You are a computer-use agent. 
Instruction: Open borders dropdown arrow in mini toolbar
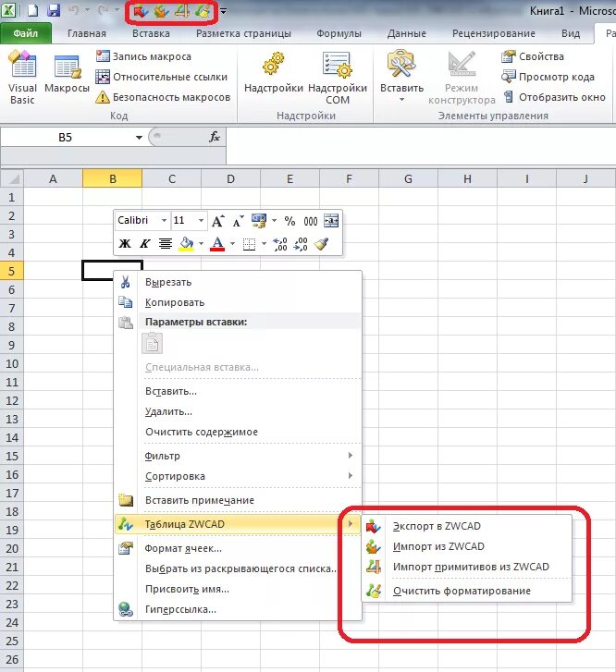tap(265, 244)
